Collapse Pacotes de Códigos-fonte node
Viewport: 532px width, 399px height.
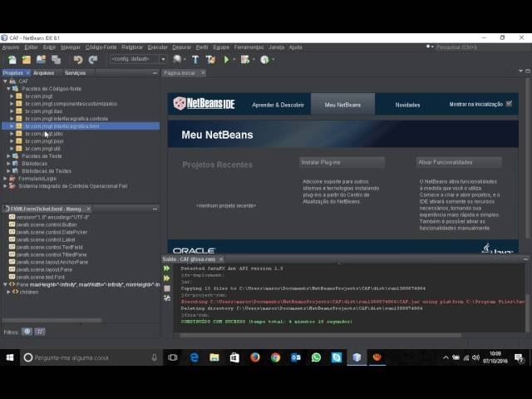point(9,89)
